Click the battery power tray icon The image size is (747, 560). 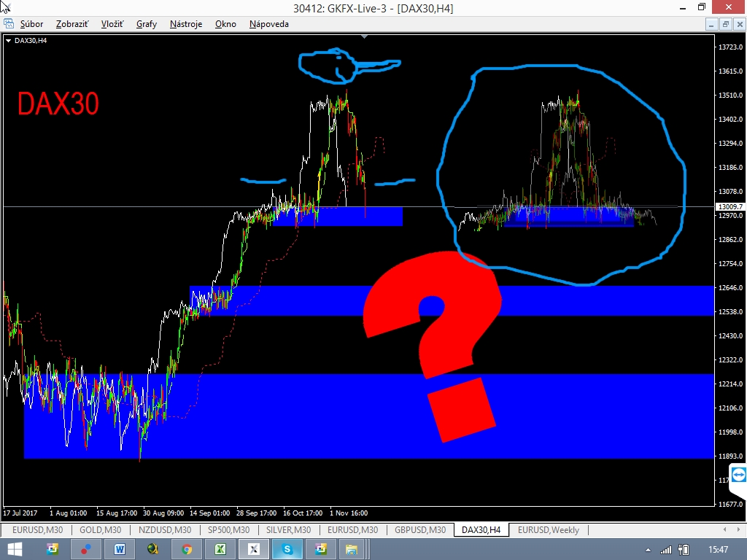pyautogui.click(x=684, y=550)
